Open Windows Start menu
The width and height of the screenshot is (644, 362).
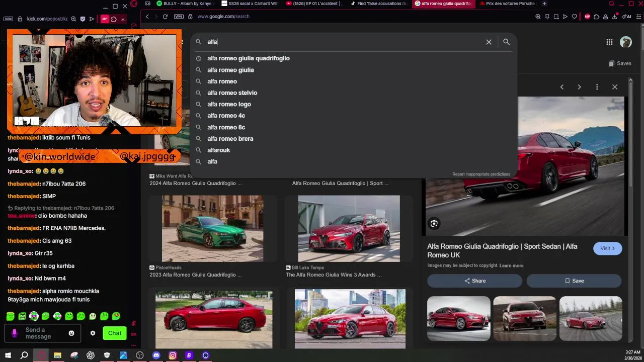point(8,355)
